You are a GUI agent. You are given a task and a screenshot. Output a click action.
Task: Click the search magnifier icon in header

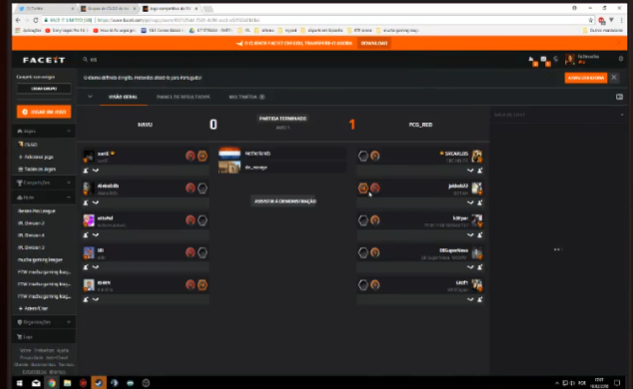pyautogui.click(x=85, y=59)
